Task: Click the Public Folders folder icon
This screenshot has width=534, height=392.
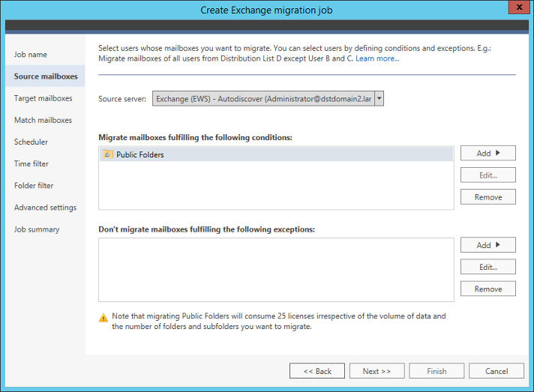Action: [107, 154]
